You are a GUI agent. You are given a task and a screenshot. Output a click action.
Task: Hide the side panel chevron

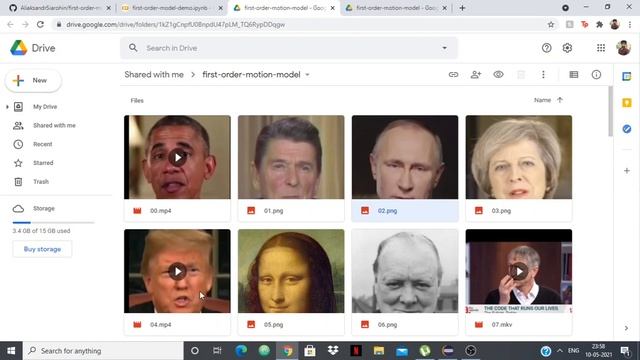[x=626, y=328]
